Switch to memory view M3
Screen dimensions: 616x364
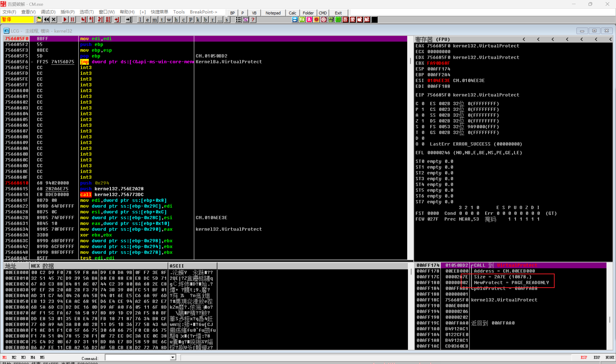tap(23, 357)
